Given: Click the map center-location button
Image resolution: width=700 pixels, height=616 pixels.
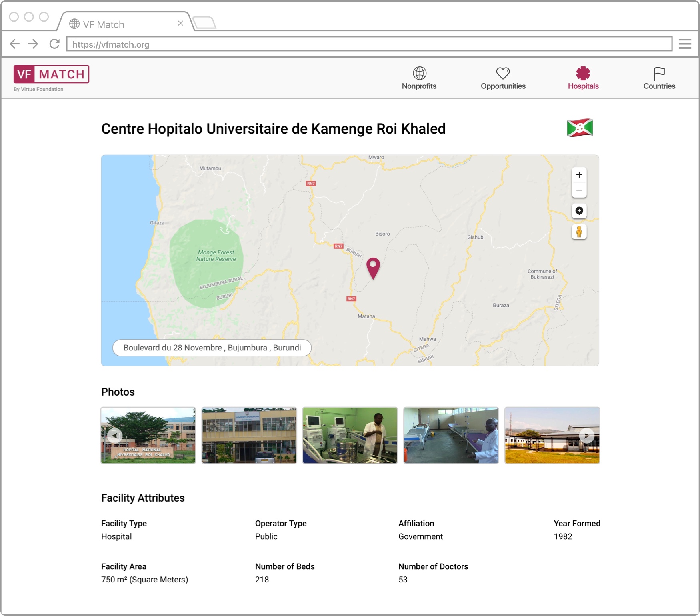Looking at the screenshot, I should point(579,211).
